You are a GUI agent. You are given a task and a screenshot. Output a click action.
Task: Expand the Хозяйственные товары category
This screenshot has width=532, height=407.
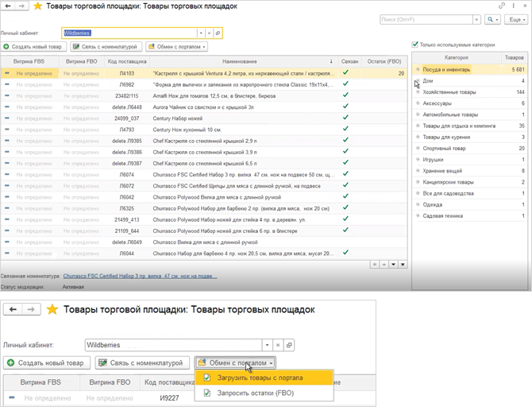(x=418, y=92)
